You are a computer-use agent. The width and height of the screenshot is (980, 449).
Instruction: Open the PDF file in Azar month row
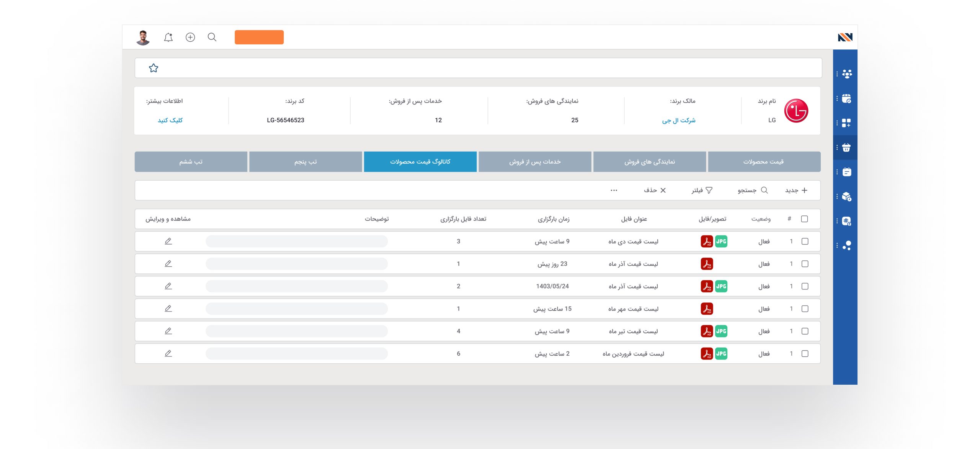707,264
